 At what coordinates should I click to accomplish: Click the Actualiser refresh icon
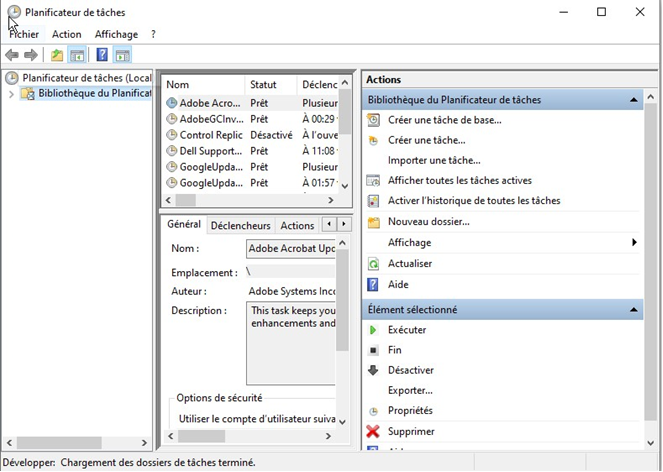pyautogui.click(x=373, y=263)
